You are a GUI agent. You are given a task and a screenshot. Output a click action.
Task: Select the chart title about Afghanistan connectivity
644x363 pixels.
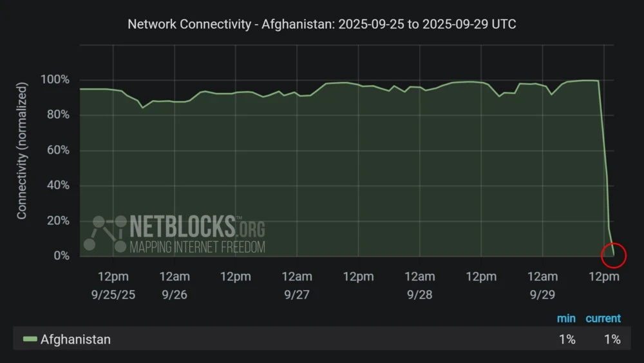322,24
